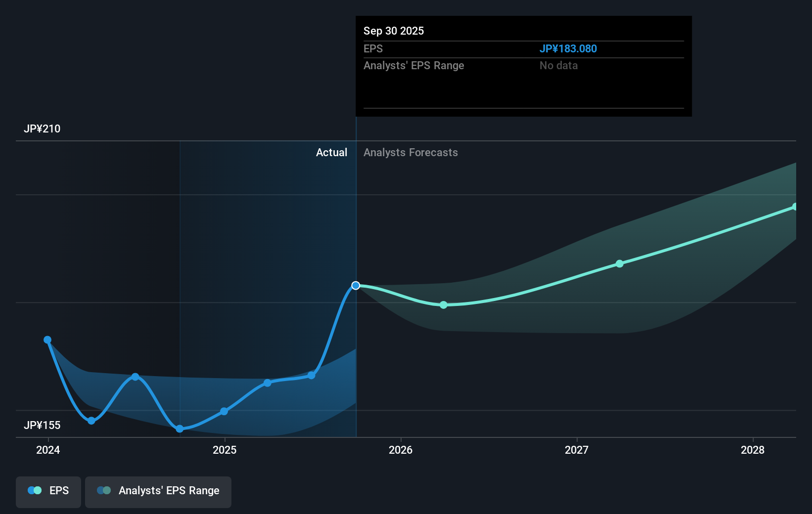Click the JP¥183.080 EPS value link
The width and height of the screenshot is (812, 514).
[568, 48]
